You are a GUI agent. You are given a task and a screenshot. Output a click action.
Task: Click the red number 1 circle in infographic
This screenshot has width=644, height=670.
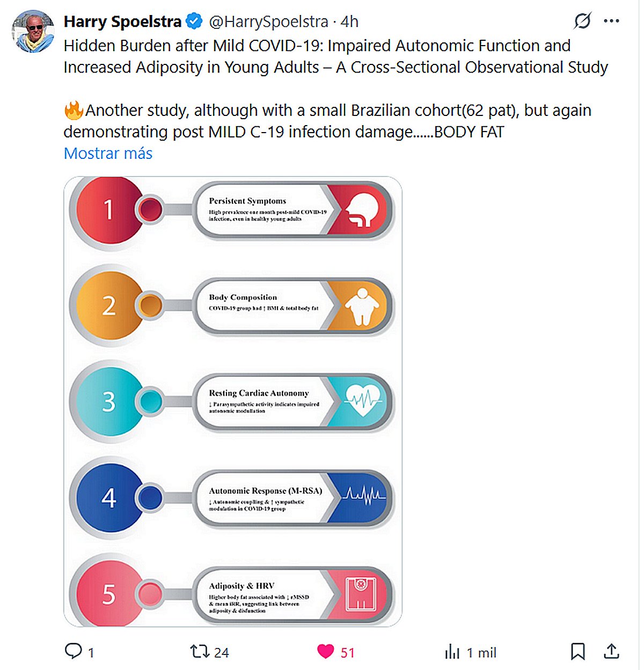[109, 209]
